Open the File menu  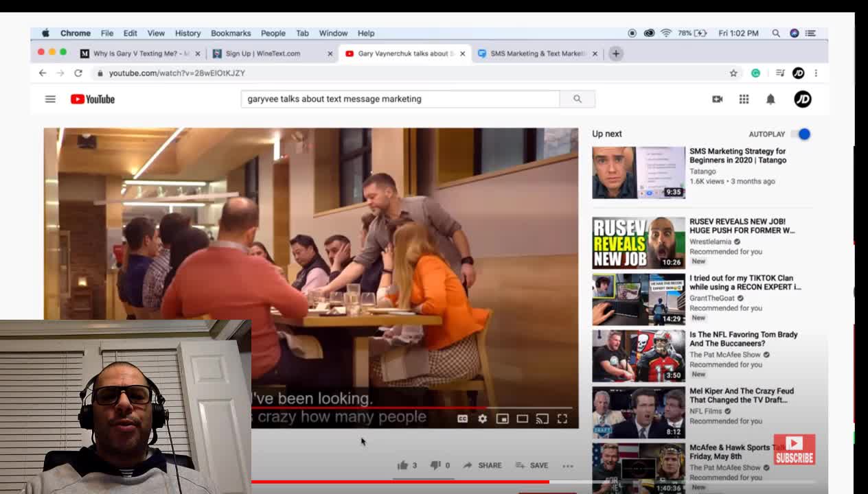pos(107,33)
